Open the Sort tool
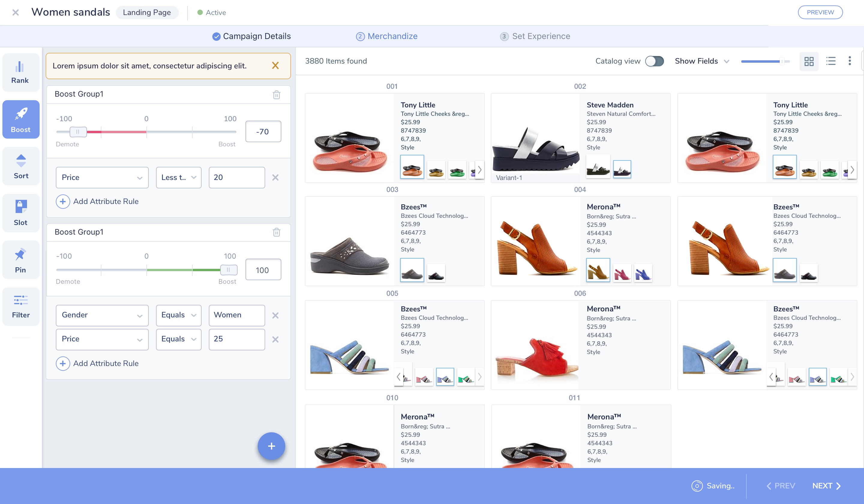 click(x=21, y=166)
